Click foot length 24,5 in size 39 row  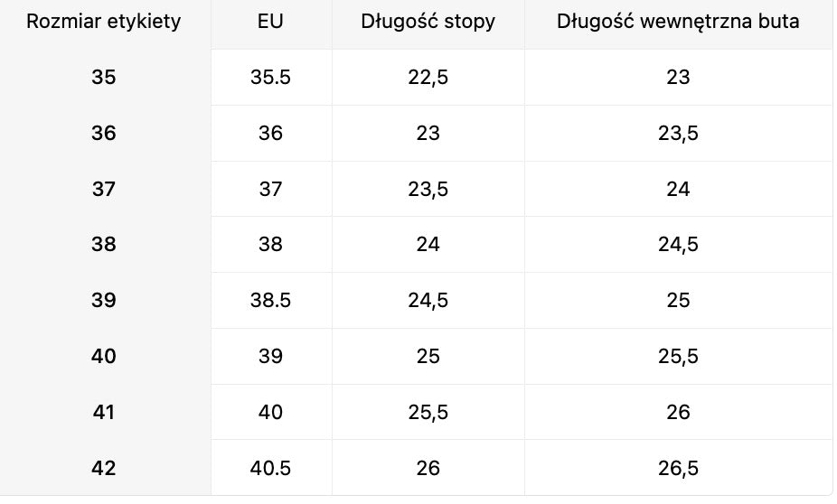click(428, 301)
